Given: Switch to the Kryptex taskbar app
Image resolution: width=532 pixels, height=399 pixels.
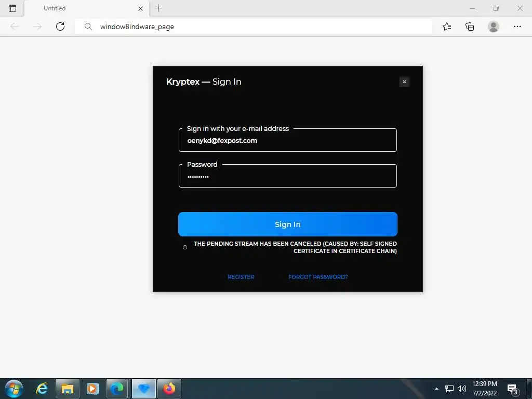Looking at the screenshot, I should click(x=144, y=389).
